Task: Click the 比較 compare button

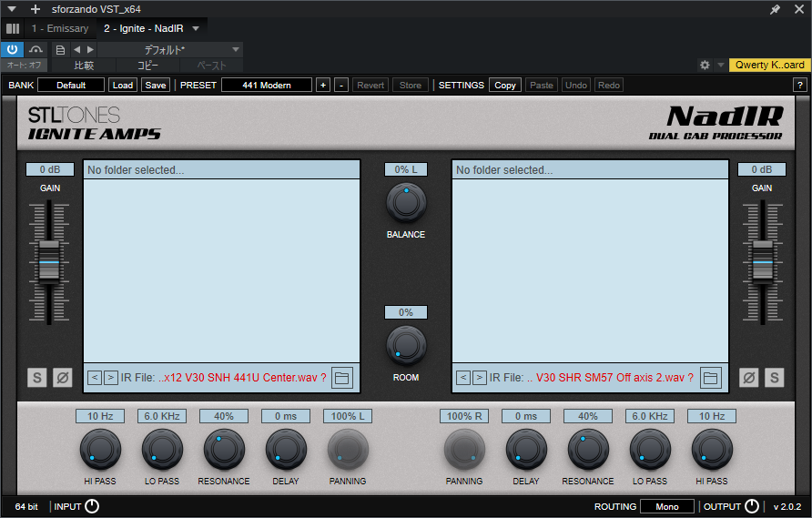Action: click(x=84, y=66)
